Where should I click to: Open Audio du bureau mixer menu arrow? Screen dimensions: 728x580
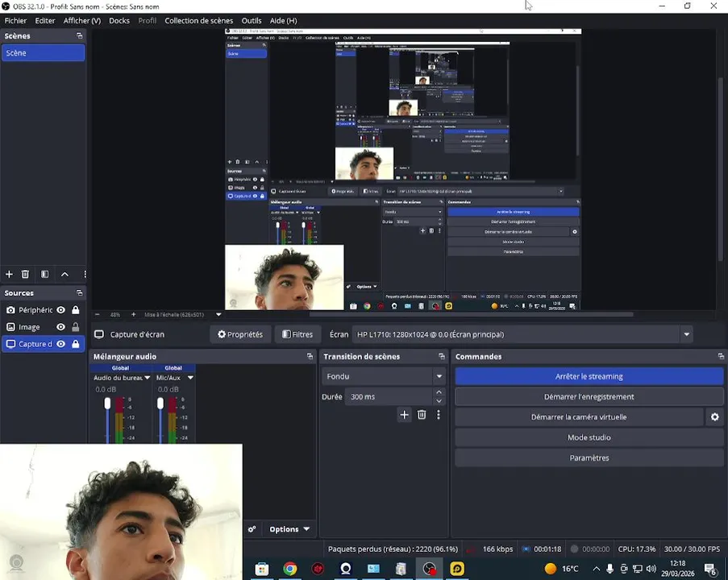click(x=148, y=378)
